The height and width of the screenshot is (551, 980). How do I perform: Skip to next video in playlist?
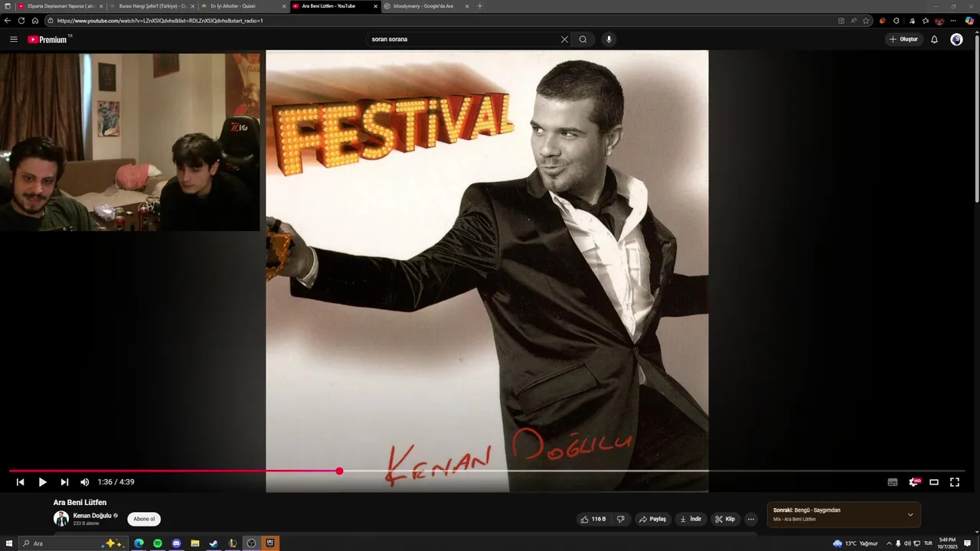(x=64, y=482)
